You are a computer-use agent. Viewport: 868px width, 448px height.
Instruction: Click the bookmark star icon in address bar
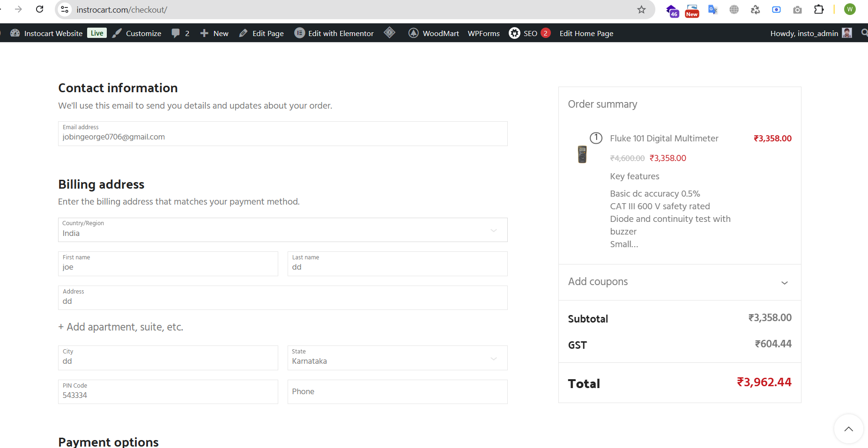tap(641, 9)
